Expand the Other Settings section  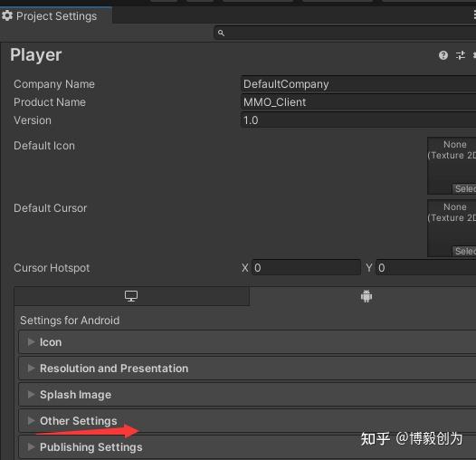pyautogui.click(x=247, y=421)
